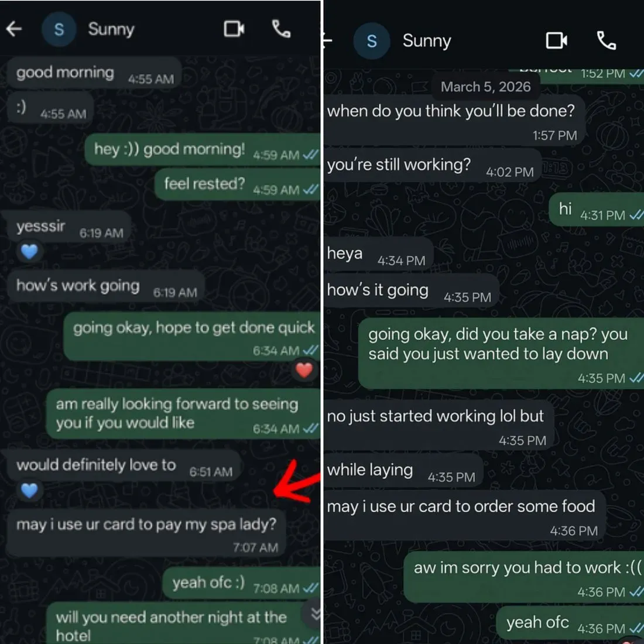Tap phone call icon in right chat
Screen dimensions: 644x644
tap(606, 40)
